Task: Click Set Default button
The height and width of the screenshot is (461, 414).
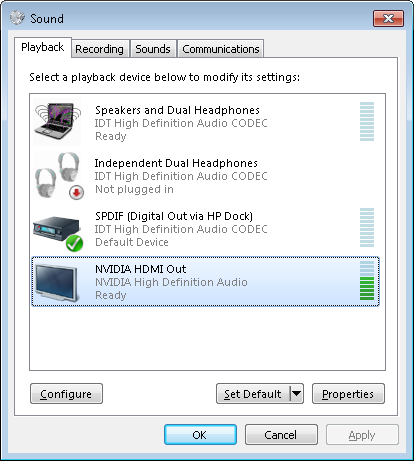Action: [x=253, y=394]
